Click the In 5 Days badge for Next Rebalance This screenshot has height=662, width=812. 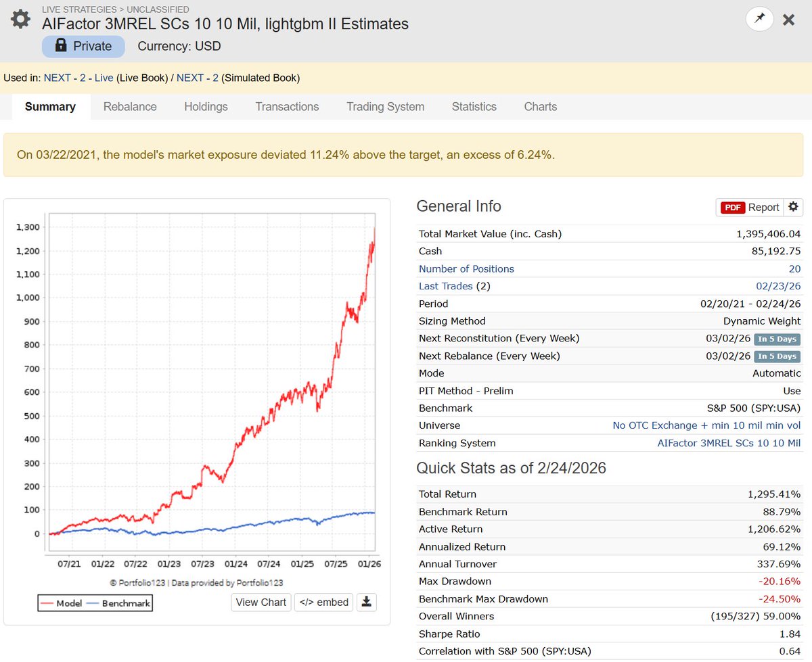click(x=777, y=356)
